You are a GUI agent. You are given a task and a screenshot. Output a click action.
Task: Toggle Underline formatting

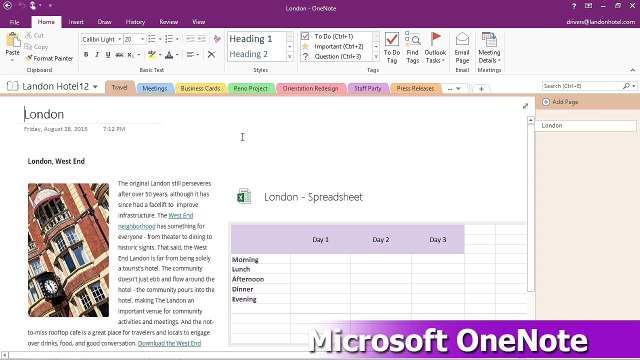point(108,55)
